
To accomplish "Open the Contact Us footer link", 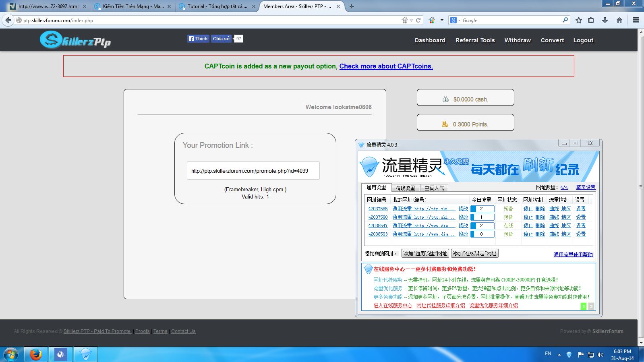I will click(183, 331).
